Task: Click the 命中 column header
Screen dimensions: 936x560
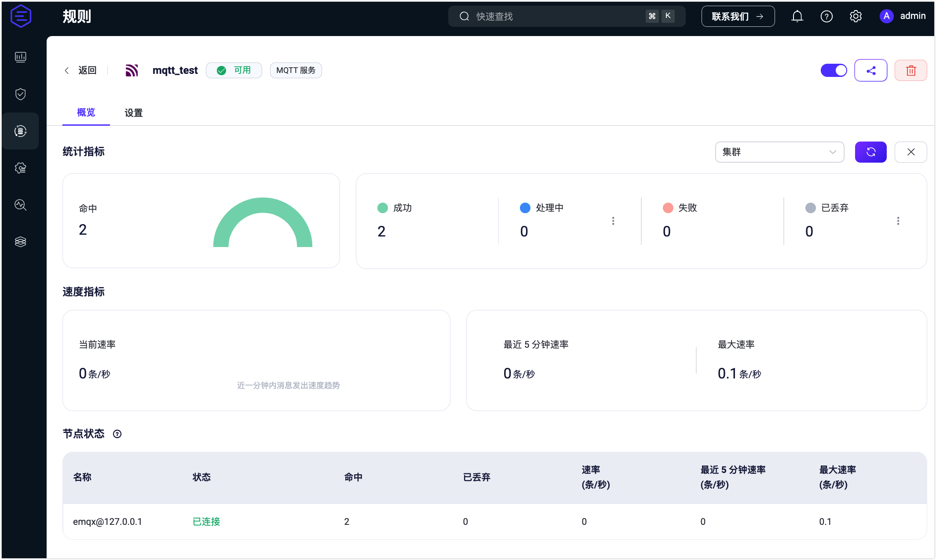Action: 353,477
